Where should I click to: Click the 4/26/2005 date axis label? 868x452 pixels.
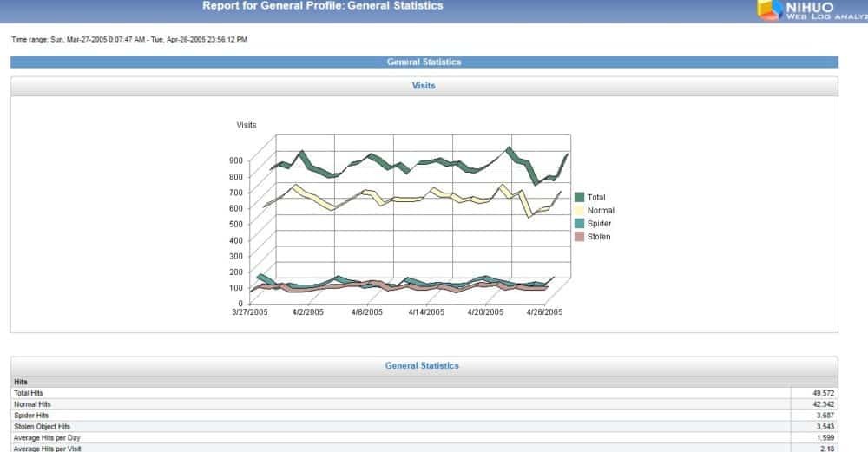click(544, 312)
